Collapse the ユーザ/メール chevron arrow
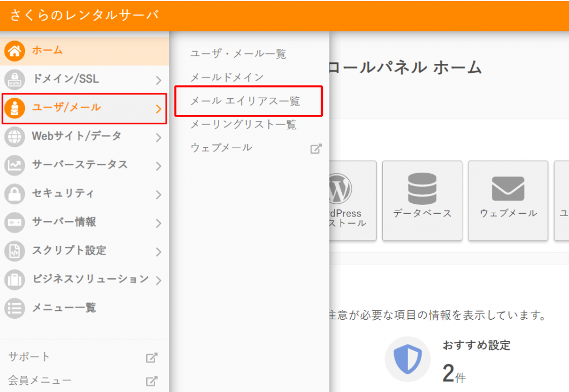The image size is (569, 392). [158, 109]
